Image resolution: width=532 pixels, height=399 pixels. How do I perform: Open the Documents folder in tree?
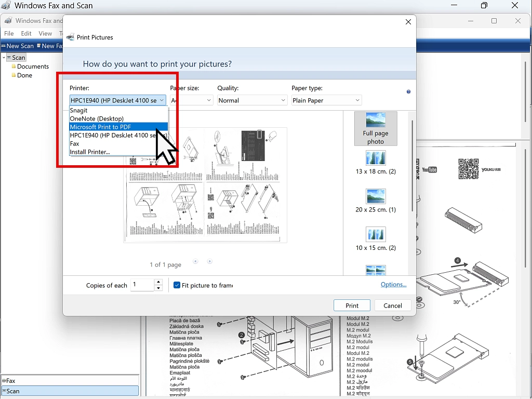pos(30,66)
